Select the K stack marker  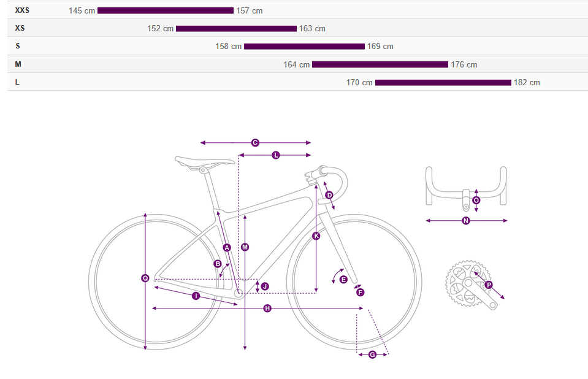tap(316, 236)
